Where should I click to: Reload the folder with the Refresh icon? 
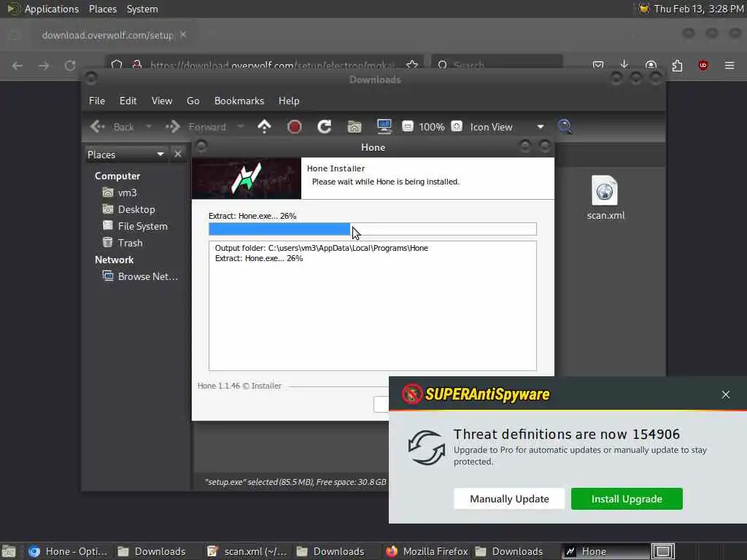[x=325, y=127]
